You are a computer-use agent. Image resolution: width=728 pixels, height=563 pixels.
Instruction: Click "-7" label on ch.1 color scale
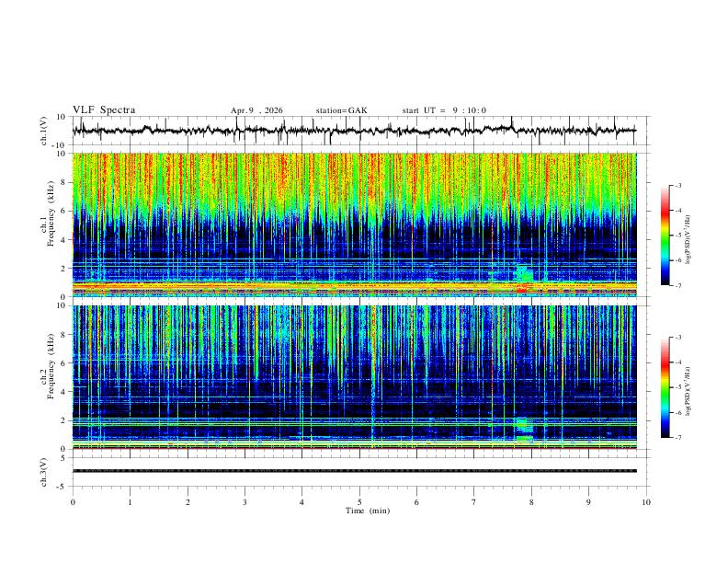coord(678,286)
